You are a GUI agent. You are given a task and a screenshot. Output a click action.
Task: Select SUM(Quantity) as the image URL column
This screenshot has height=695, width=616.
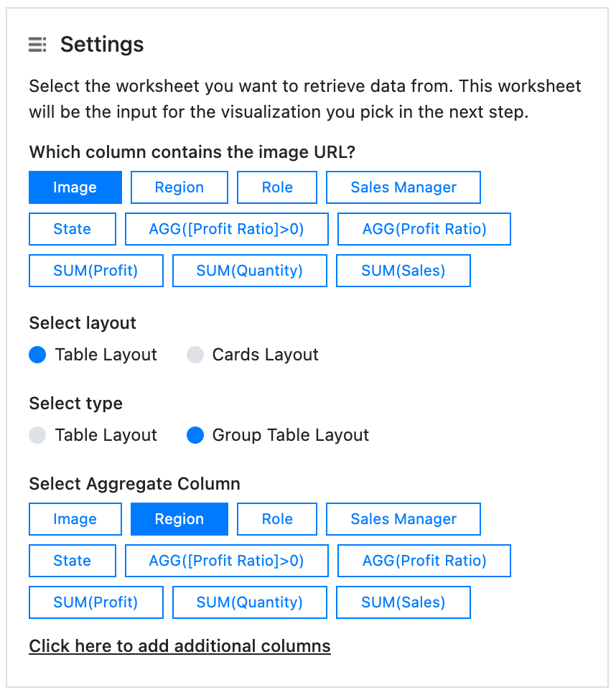(249, 271)
